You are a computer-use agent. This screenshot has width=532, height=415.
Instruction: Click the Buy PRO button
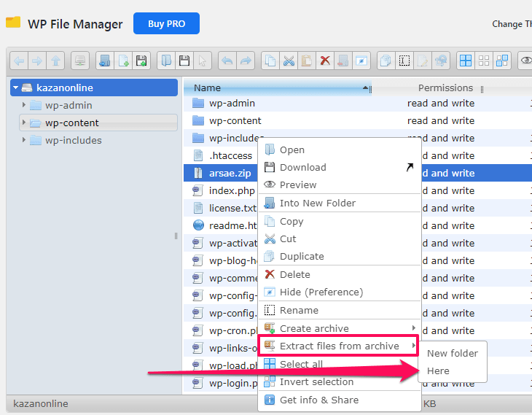pos(166,23)
